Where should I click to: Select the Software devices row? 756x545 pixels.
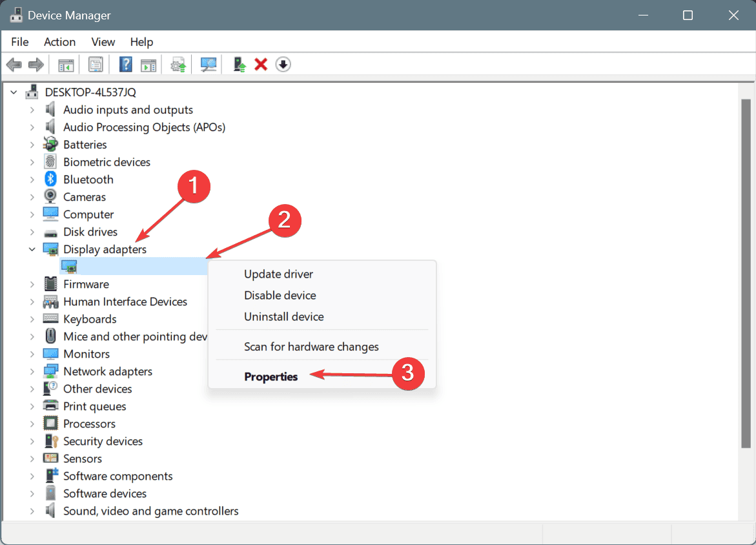[x=105, y=493]
